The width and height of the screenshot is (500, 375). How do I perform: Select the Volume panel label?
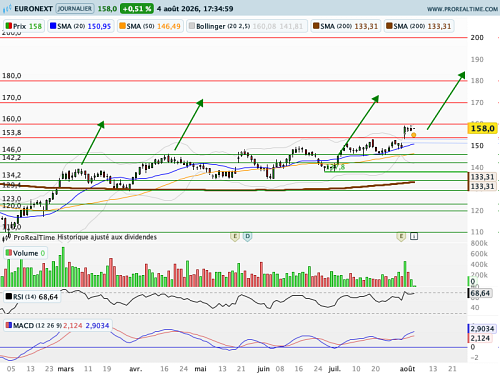pyautogui.click(x=25, y=253)
